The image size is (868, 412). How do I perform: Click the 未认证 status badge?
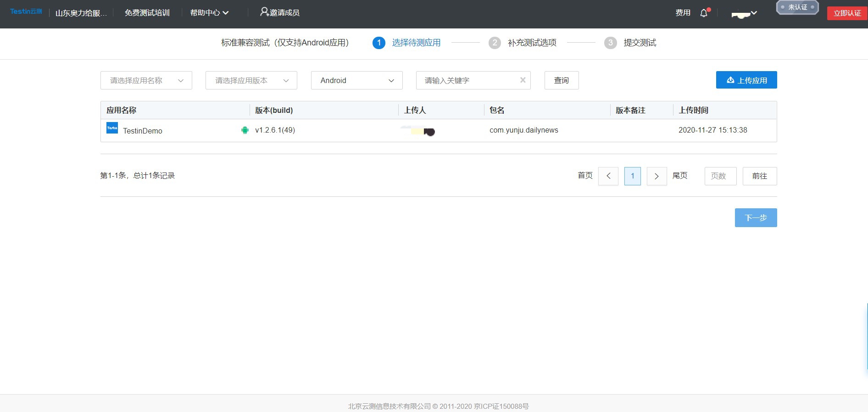coord(797,7)
